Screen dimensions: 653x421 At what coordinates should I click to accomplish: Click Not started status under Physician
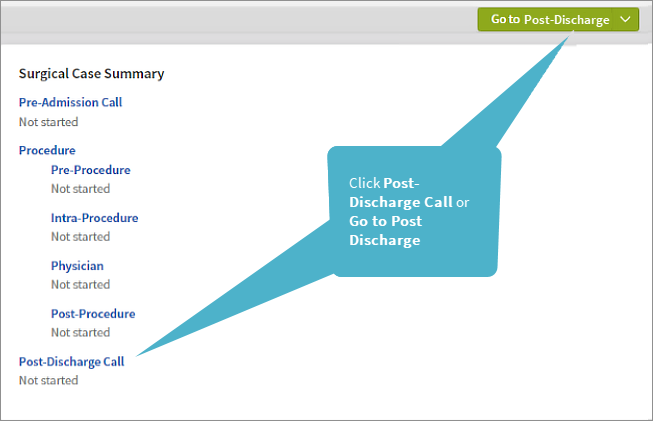pyautogui.click(x=80, y=285)
